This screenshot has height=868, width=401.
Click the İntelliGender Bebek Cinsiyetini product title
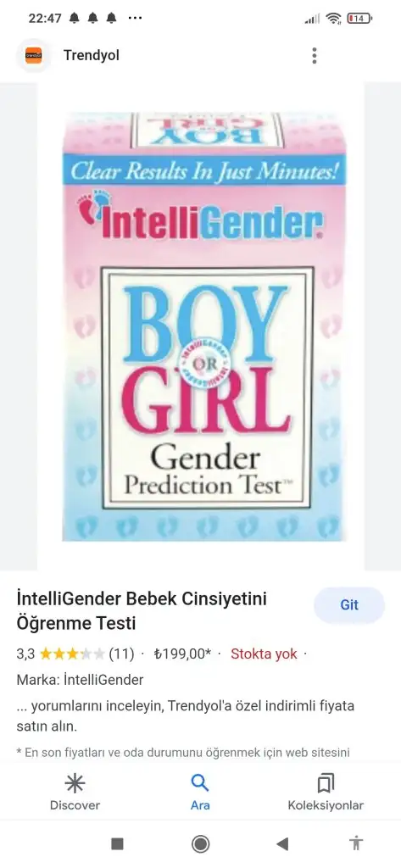point(142,611)
